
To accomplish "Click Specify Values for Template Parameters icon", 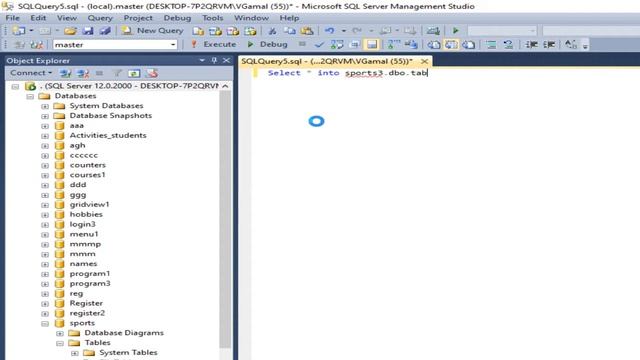I will [571, 44].
